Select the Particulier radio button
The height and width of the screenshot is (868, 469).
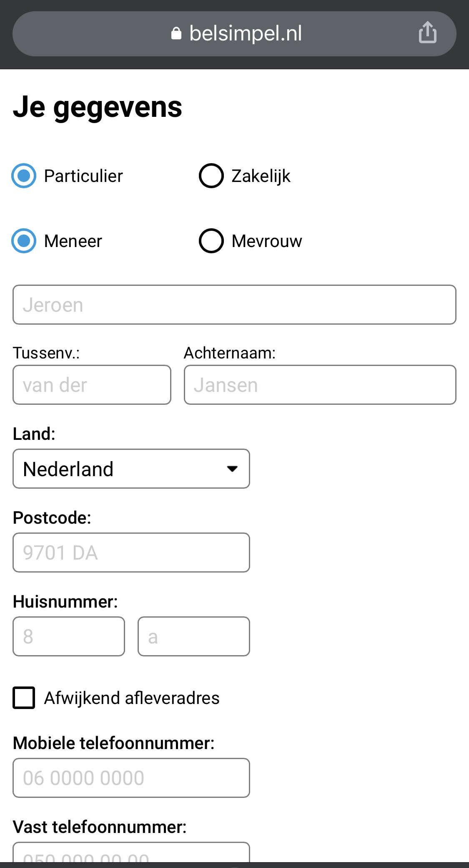coord(24,176)
